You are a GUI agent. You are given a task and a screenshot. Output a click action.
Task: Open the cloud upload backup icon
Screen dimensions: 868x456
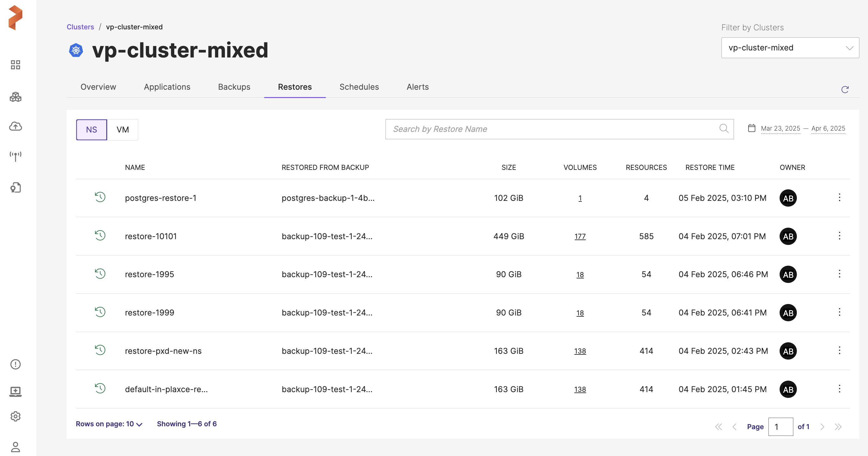coord(16,126)
